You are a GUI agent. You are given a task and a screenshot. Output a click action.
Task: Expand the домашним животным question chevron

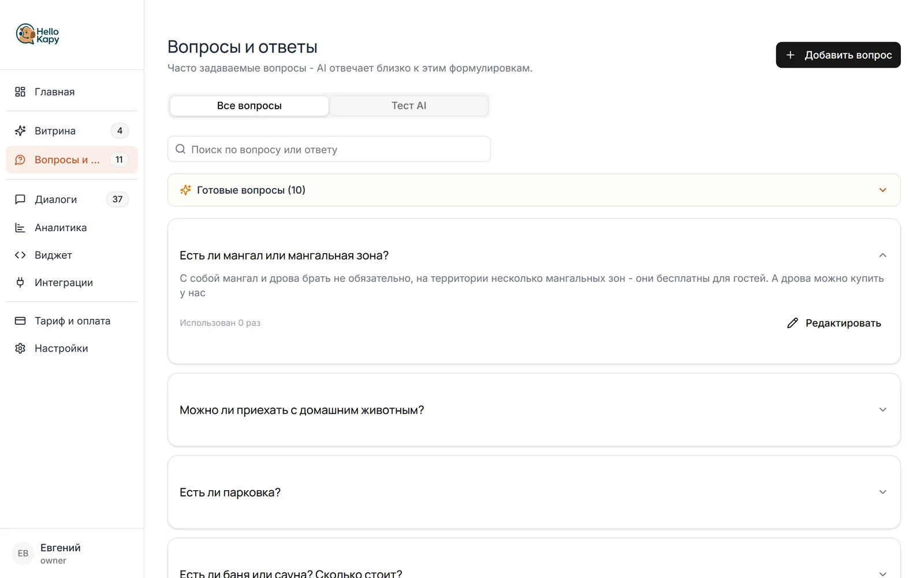pos(882,410)
